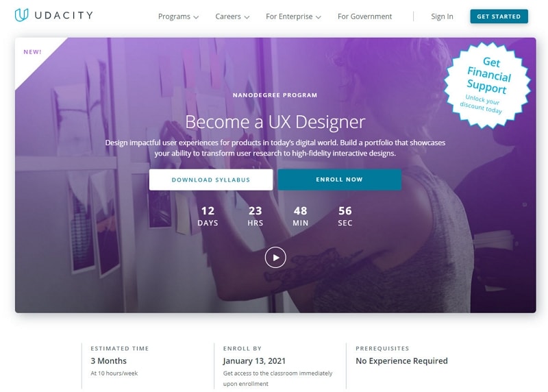
Task: Click the NEW! corner ribbon
Action: pos(32,52)
